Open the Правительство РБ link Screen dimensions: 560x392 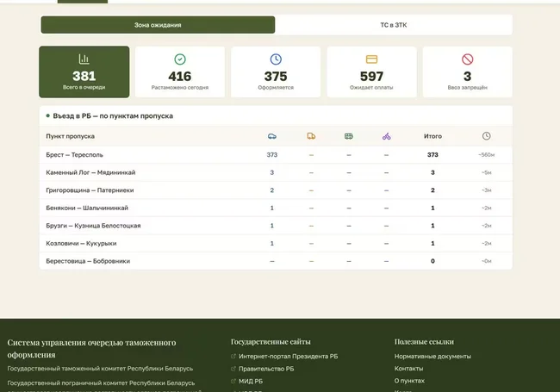pyautogui.click(x=266, y=369)
